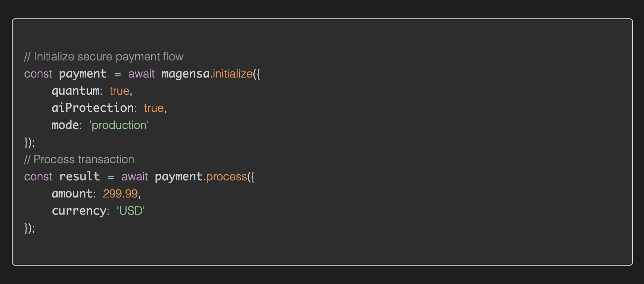This screenshot has height=284, width=644.
Task: Click the 'const' keyword before result
Action: click(x=38, y=177)
